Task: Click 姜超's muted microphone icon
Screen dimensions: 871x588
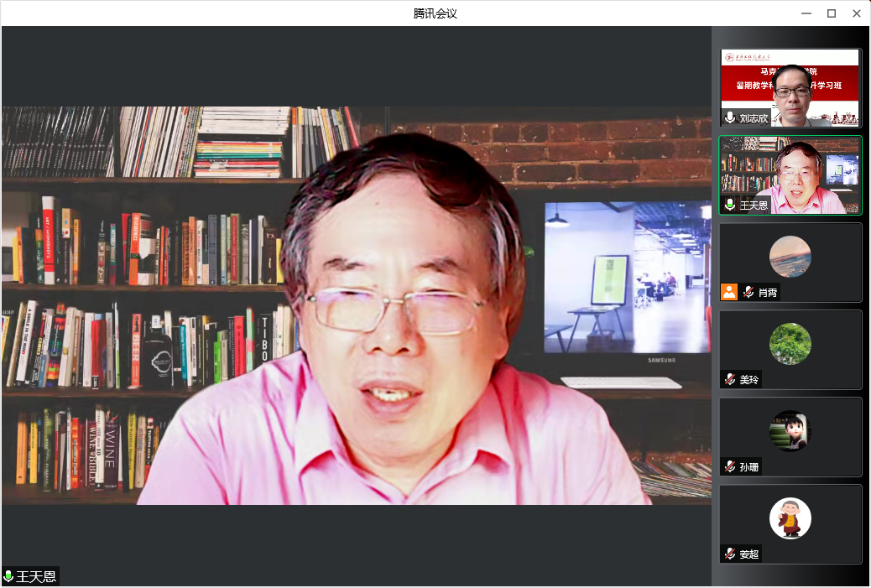Action: 730,554
